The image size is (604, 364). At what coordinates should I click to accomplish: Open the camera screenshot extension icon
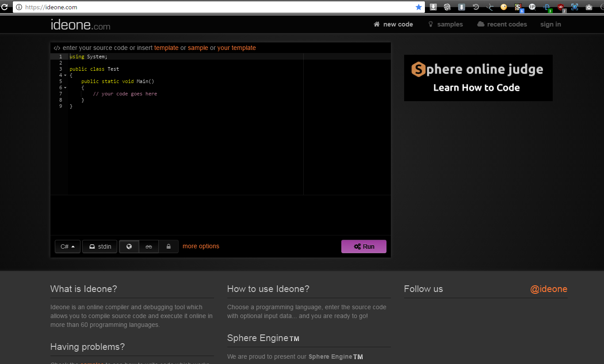click(589, 7)
